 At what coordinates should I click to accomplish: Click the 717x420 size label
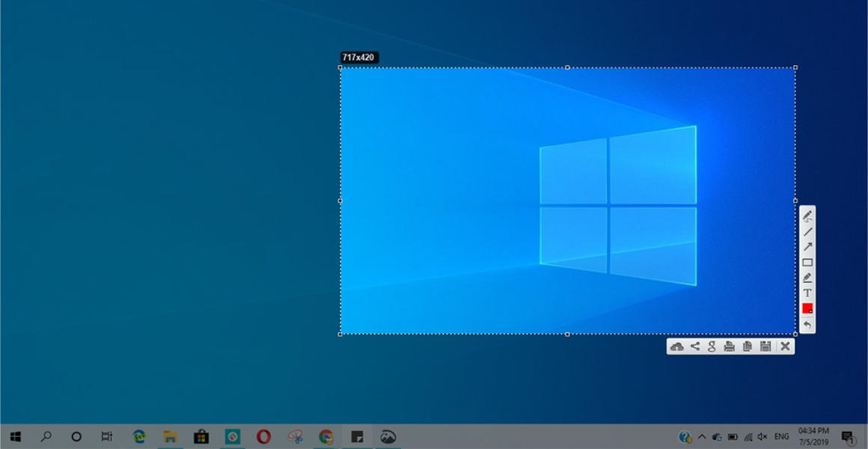pyautogui.click(x=358, y=57)
